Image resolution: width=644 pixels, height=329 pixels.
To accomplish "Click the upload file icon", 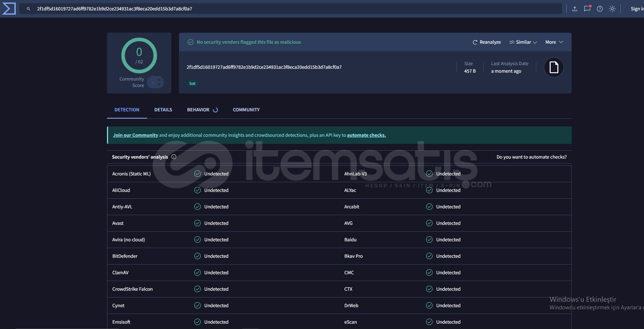I will (x=575, y=9).
